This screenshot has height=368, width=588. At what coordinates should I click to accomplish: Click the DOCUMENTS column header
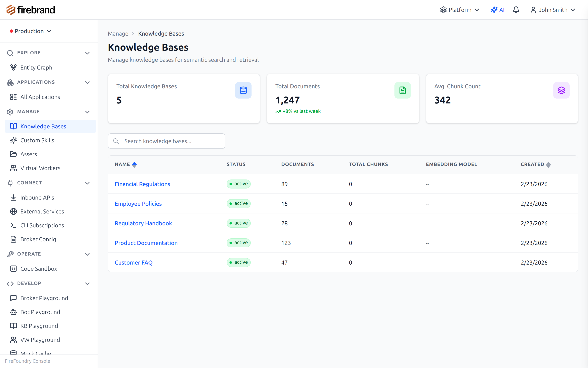coord(297,164)
